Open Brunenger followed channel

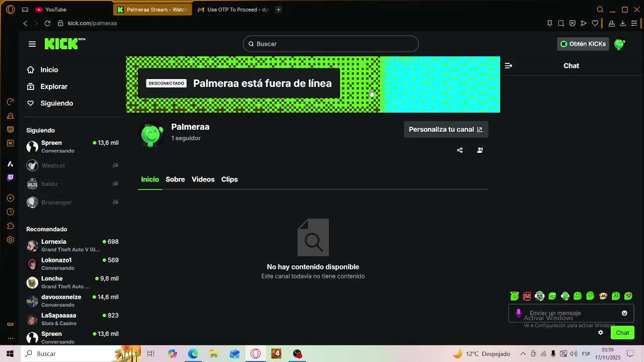pyautogui.click(x=72, y=202)
